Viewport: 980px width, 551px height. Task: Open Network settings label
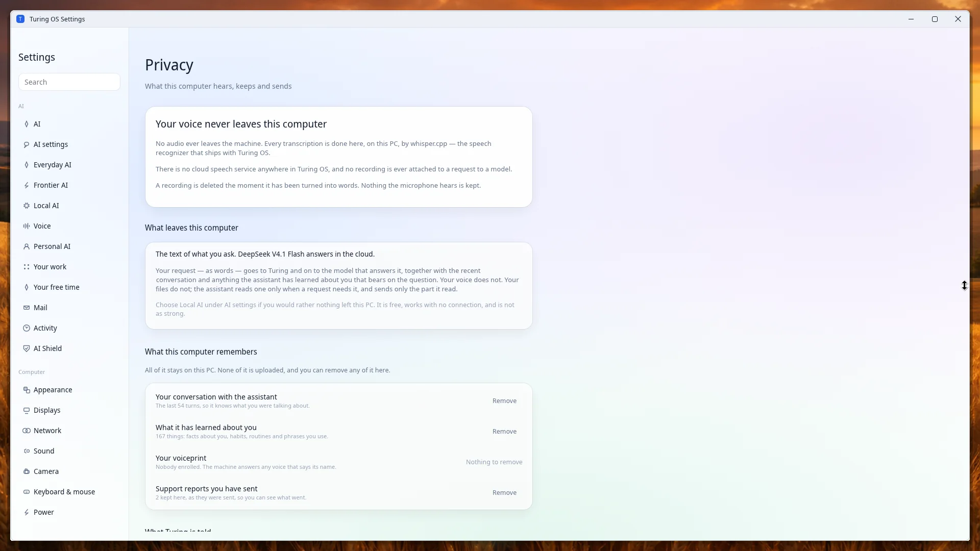[x=47, y=431]
